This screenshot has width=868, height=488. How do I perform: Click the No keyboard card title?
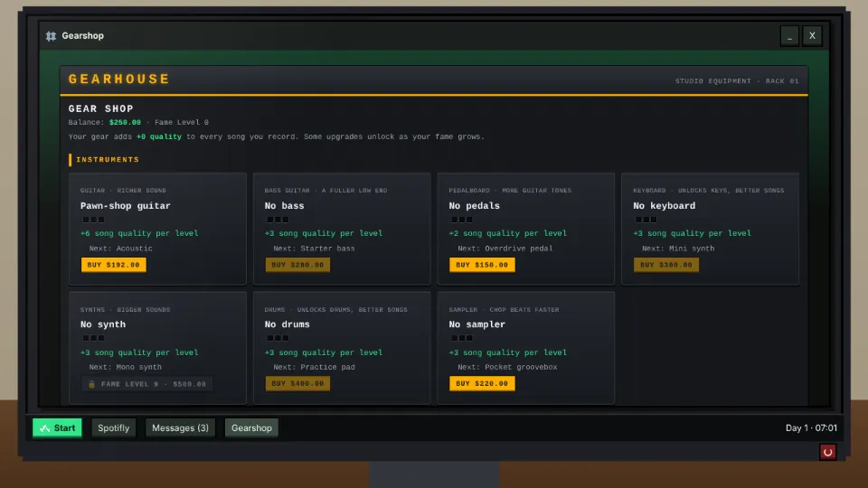coord(665,206)
